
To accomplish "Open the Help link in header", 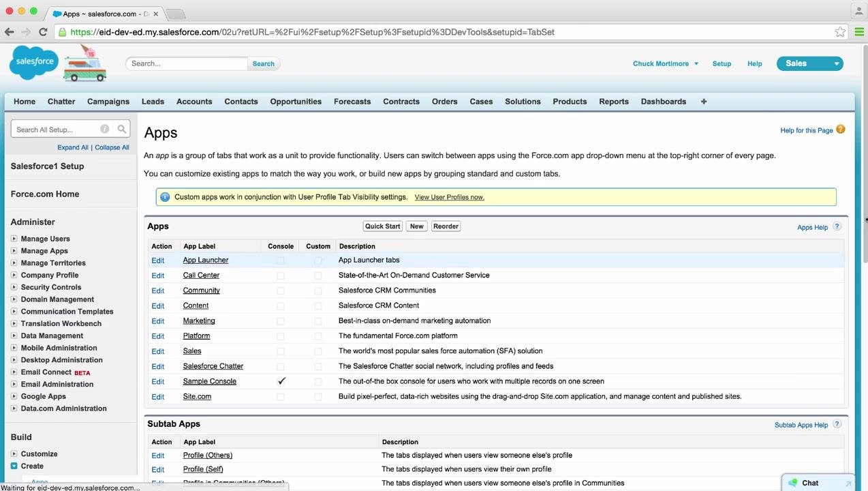I will pos(754,63).
